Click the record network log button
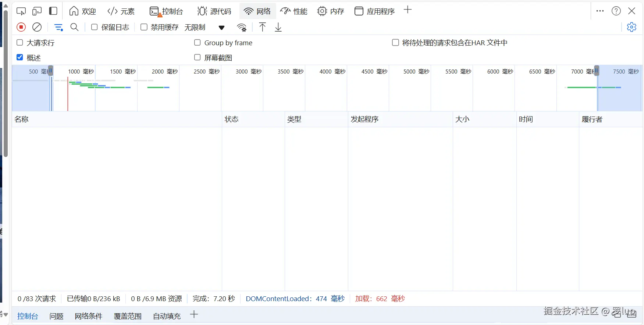Viewport: 644px width, 325px height. 21,27
